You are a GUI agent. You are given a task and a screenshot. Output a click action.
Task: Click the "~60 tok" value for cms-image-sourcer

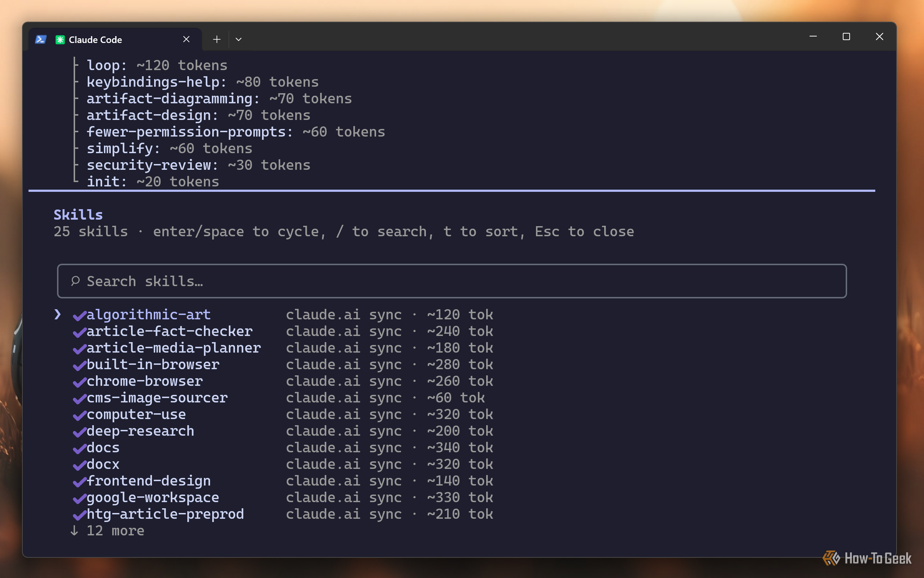point(456,398)
